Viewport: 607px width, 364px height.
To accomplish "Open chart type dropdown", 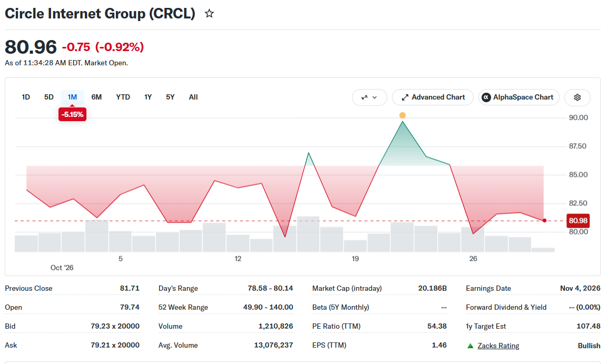I will click(369, 97).
